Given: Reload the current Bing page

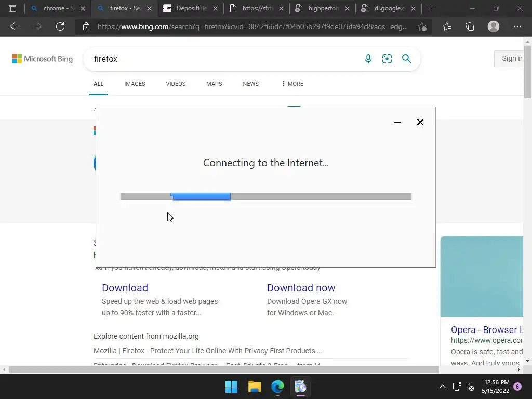Looking at the screenshot, I should click(x=60, y=26).
